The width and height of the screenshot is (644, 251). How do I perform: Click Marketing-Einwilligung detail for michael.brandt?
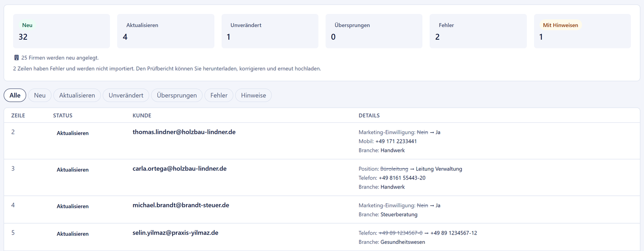pyautogui.click(x=399, y=205)
